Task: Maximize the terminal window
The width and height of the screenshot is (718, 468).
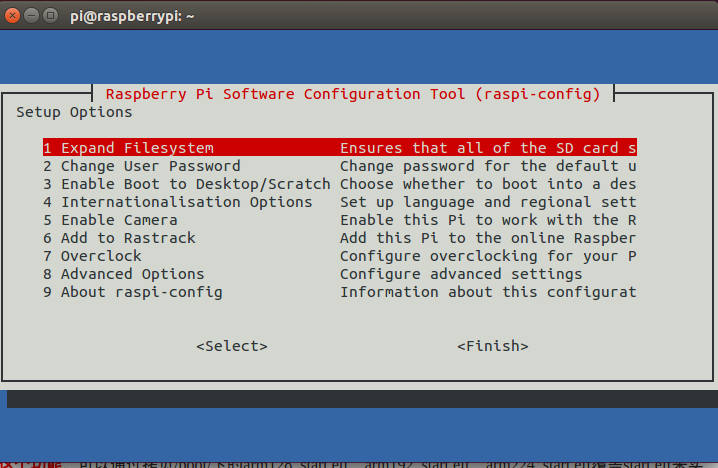Action: click(x=50, y=16)
